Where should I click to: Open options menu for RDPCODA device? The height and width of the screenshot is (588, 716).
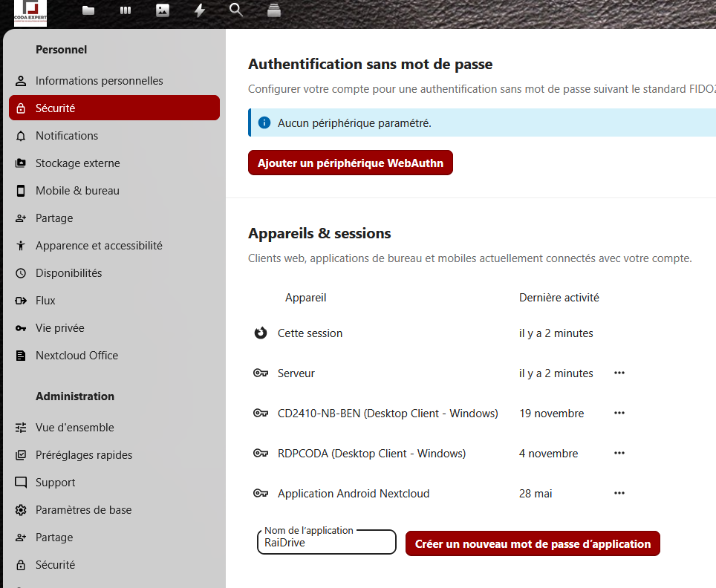tap(619, 453)
